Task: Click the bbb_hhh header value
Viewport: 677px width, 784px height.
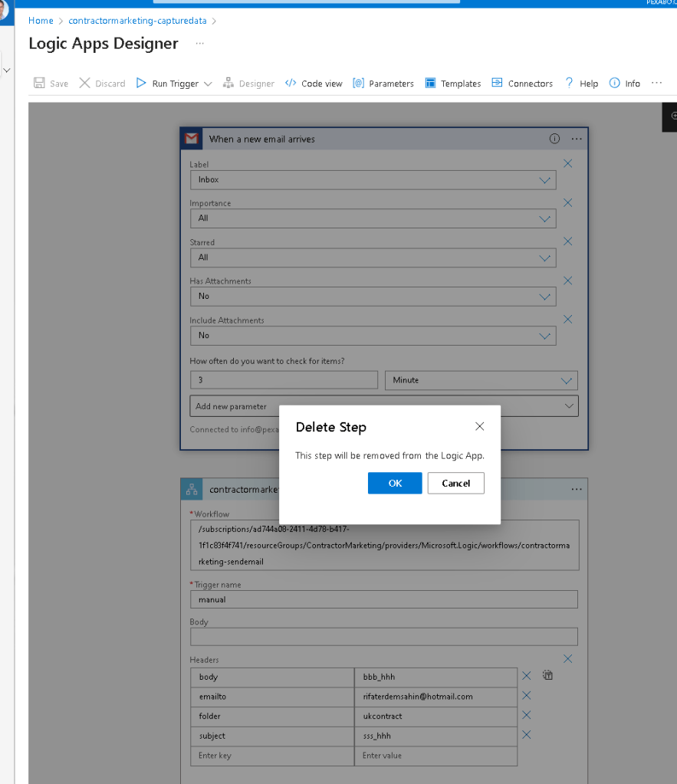Action: click(x=435, y=677)
